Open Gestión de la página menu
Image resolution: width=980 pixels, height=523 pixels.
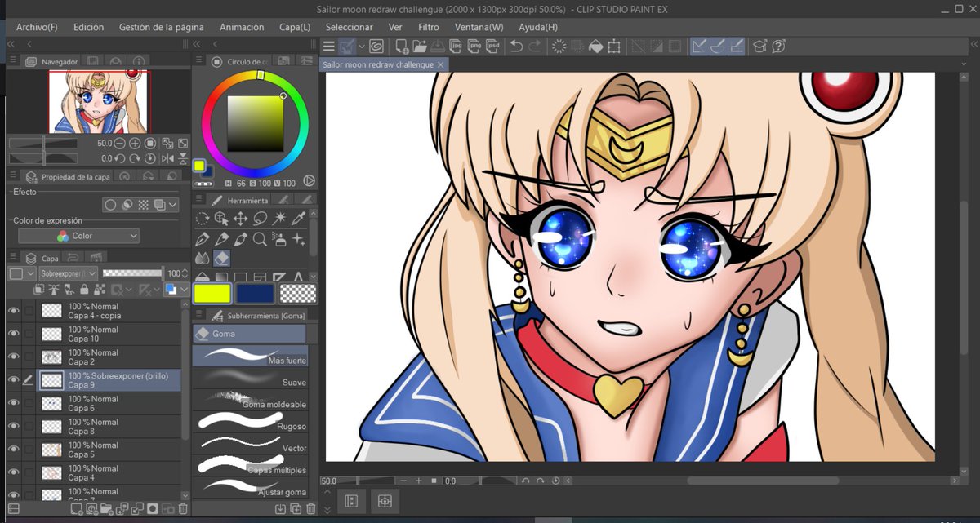pos(162,27)
